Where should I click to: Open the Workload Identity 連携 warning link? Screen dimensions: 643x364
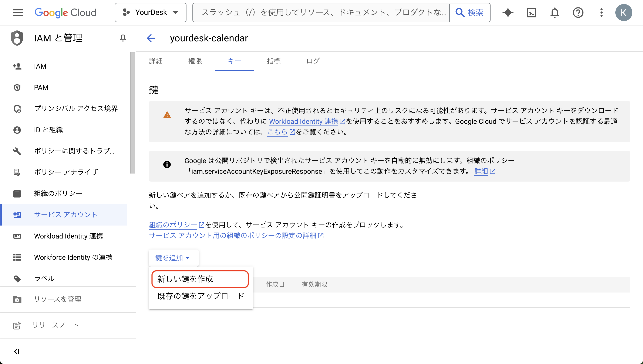307,121
